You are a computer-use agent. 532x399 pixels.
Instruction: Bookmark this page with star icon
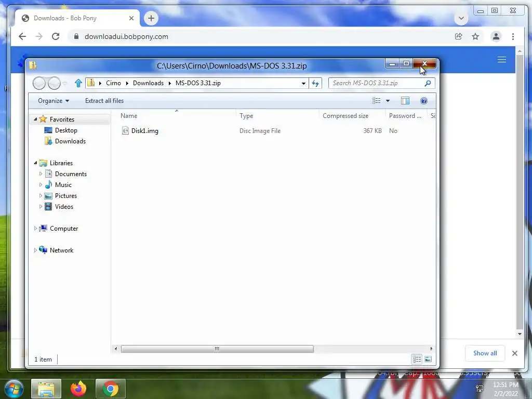click(x=475, y=36)
